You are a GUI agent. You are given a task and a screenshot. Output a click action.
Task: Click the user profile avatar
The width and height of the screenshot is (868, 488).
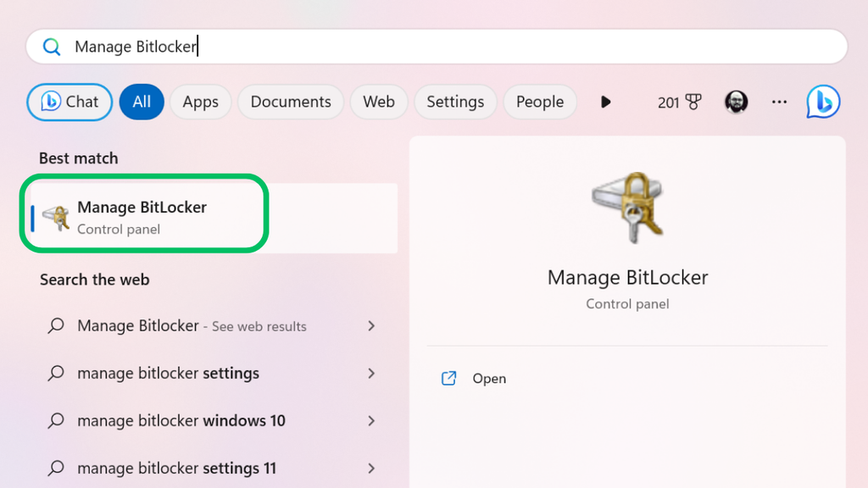[736, 102]
